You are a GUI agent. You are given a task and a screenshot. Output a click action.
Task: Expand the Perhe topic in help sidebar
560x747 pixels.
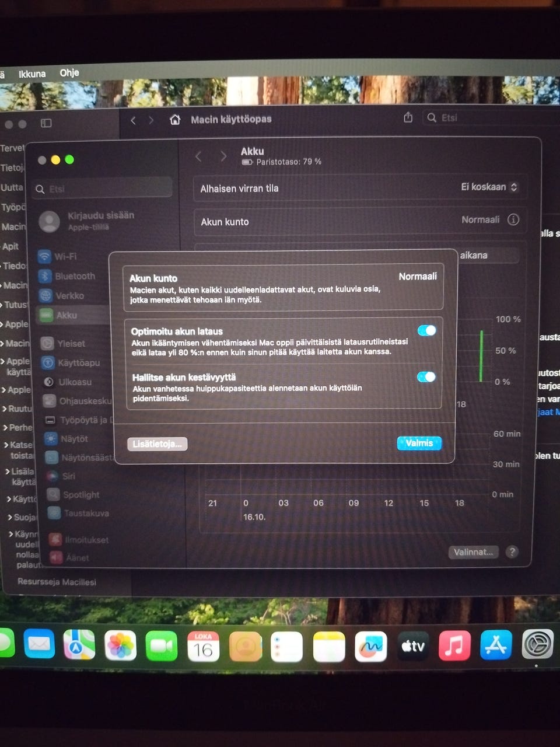pyautogui.click(x=5, y=428)
